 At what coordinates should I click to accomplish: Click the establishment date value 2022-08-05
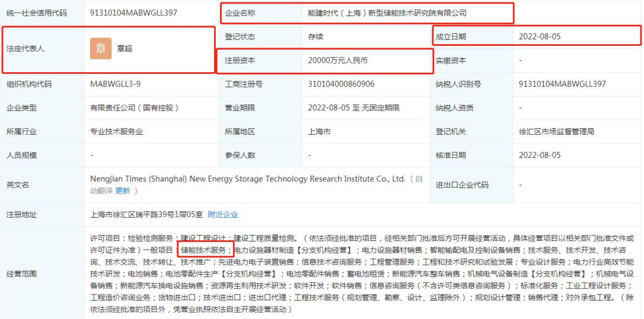(540, 36)
